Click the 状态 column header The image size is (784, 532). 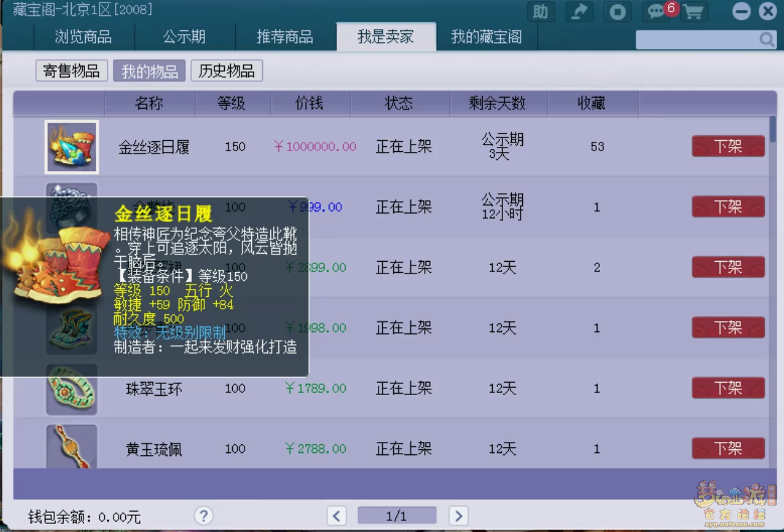pyautogui.click(x=399, y=103)
